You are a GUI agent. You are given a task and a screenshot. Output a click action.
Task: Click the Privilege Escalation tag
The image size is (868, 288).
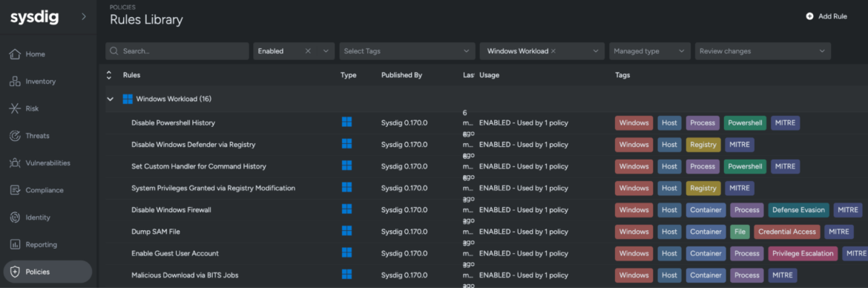click(x=803, y=253)
